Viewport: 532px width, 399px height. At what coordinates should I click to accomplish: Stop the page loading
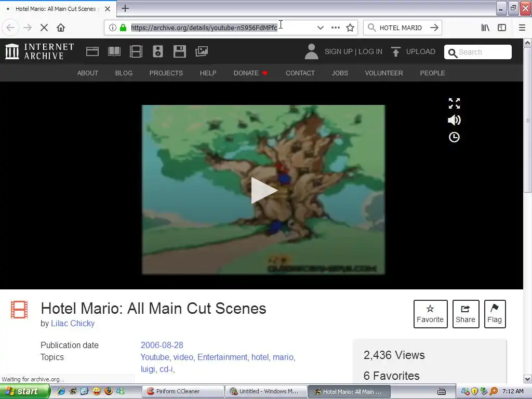[x=44, y=28]
